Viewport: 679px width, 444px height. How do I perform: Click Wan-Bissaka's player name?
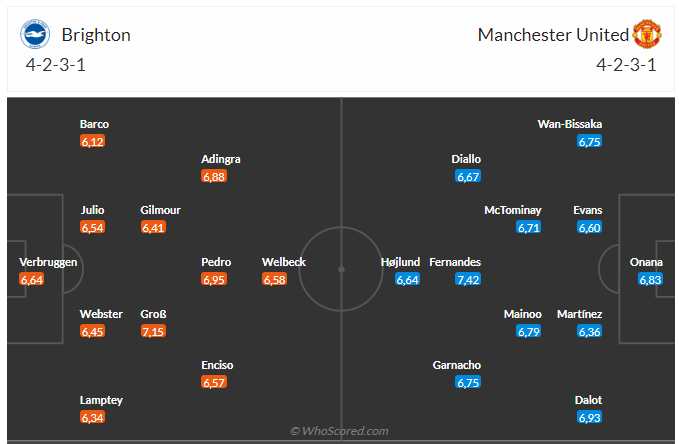pos(570,124)
